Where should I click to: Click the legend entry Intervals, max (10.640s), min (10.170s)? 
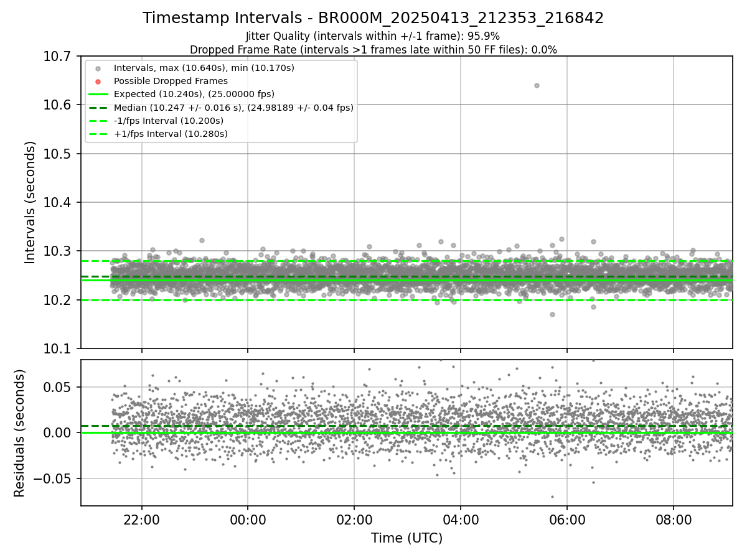204,68
